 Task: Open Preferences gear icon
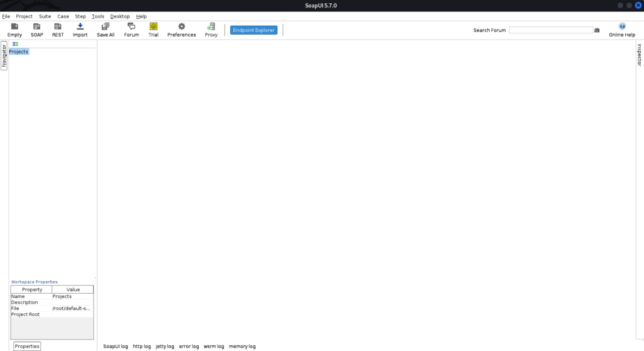click(x=182, y=30)
